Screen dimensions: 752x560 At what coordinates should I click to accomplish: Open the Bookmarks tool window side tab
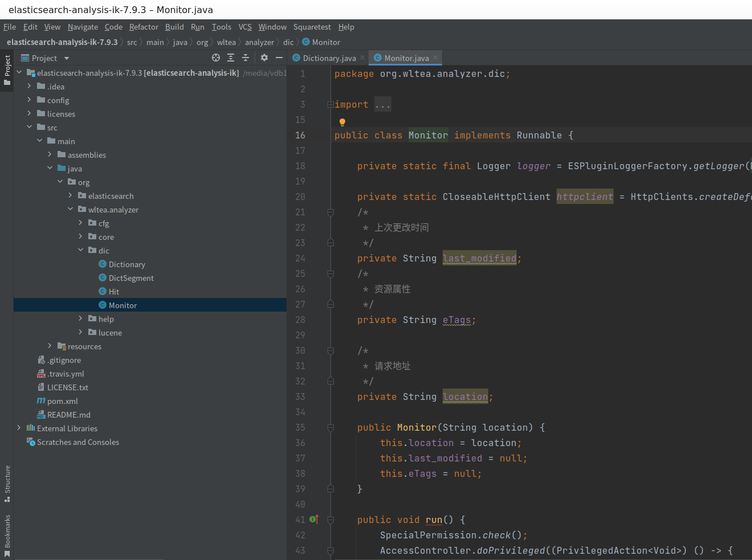[x=7, y=536]
